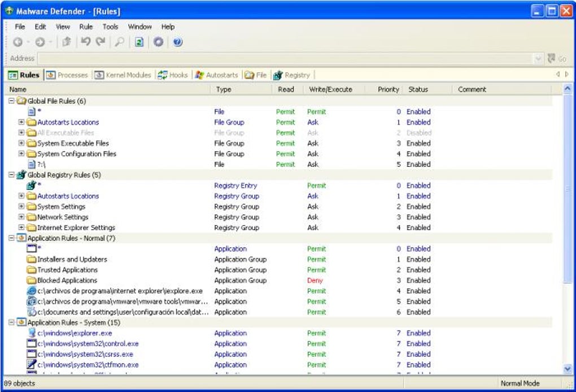Sort by the Comment column header

502,89
